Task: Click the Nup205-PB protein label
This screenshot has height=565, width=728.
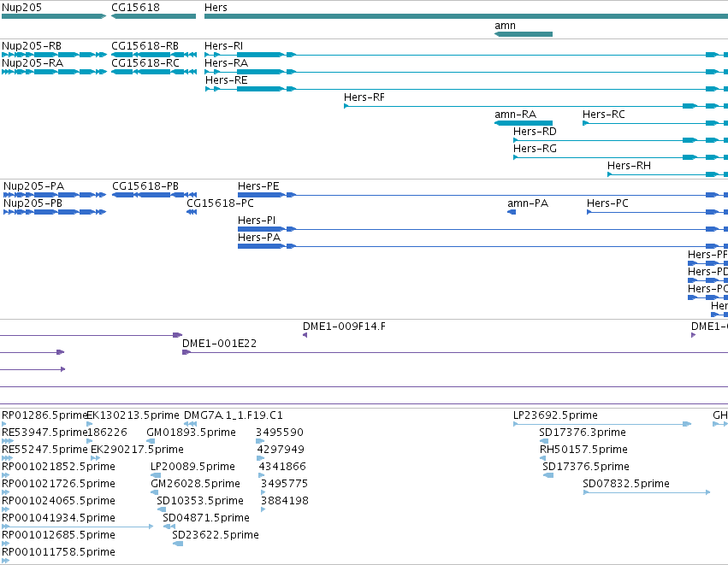Action: click(33, 203)
